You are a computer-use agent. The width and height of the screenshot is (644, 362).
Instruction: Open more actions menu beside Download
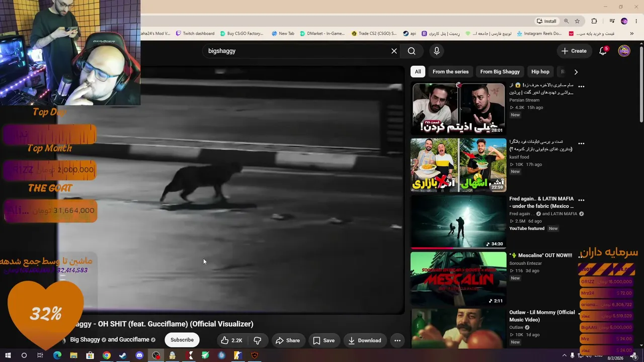pos(397,340)
